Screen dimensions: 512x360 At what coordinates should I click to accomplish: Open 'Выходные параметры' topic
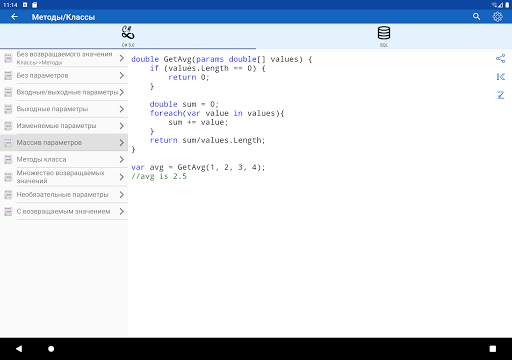pos(64,109)
